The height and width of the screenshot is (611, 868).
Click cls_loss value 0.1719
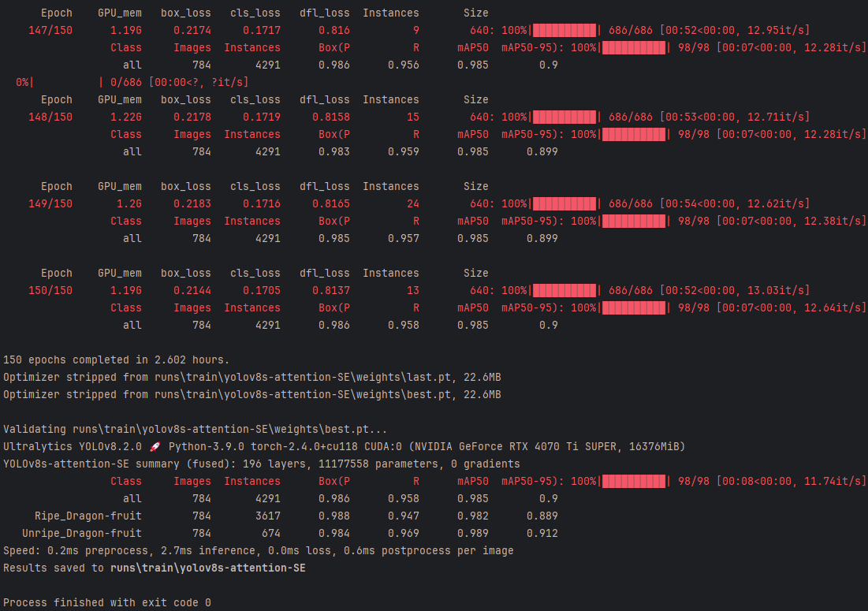coord(261,117)
